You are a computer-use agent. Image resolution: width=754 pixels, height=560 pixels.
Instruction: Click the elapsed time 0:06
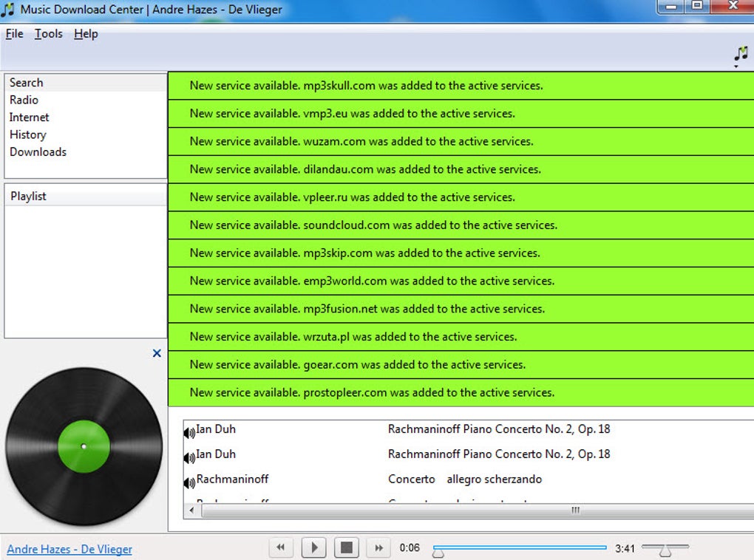click(x=410, y=548)
